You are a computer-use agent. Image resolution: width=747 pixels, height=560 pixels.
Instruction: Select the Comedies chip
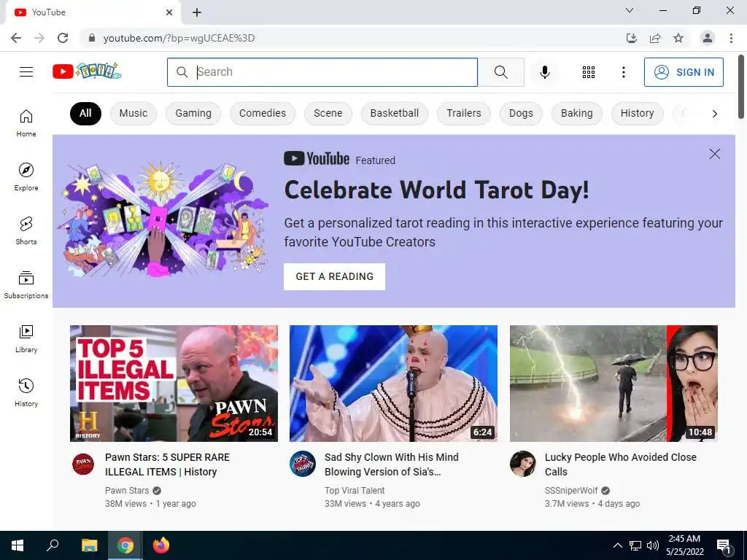(x=263, y=113)
